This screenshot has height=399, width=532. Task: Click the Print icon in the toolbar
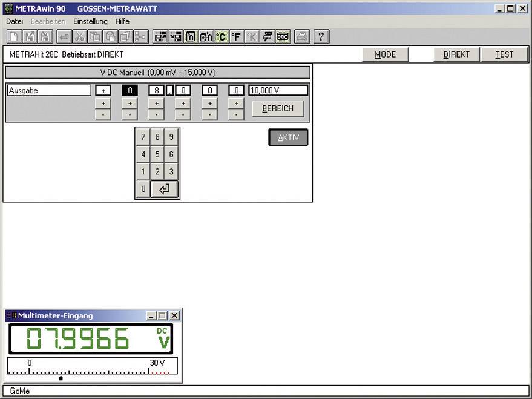coord(301,36)
